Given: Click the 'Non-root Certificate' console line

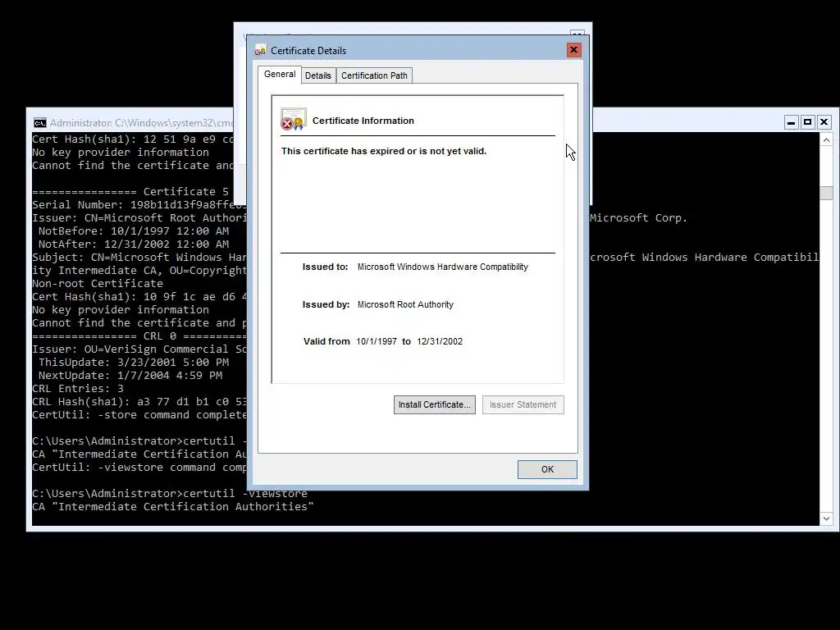Looking at the screenshot, I should click(97, 283).
